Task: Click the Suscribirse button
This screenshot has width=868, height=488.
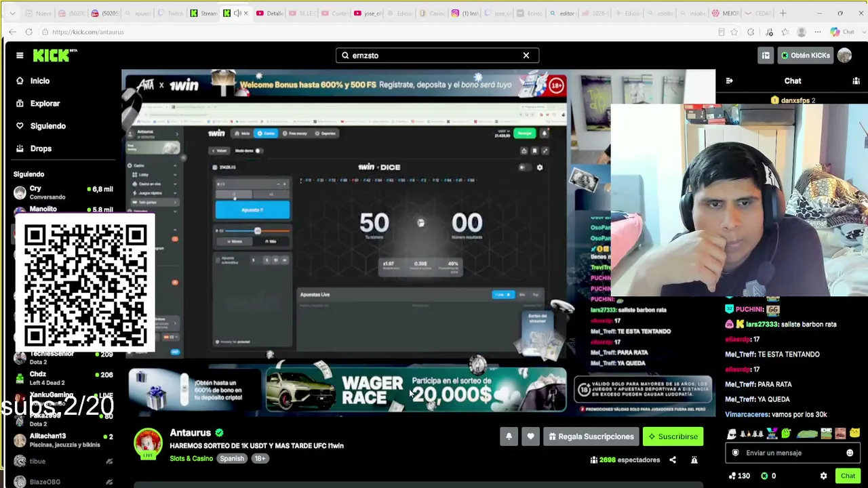Action: [673, 436]
